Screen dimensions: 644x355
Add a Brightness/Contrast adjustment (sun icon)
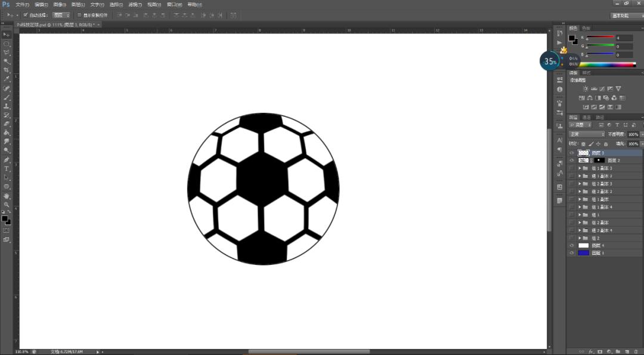(586, 89)
